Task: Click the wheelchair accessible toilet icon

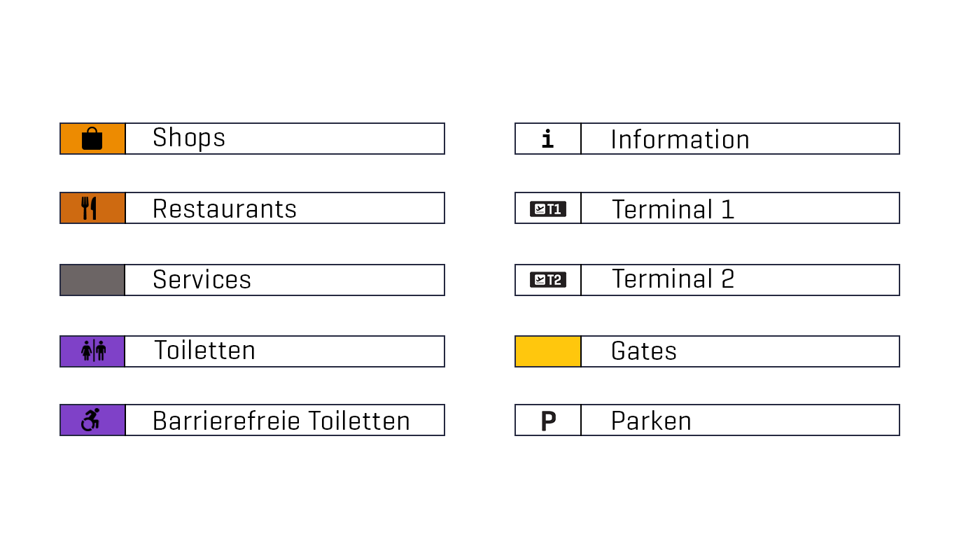Action: coord(91,420)
